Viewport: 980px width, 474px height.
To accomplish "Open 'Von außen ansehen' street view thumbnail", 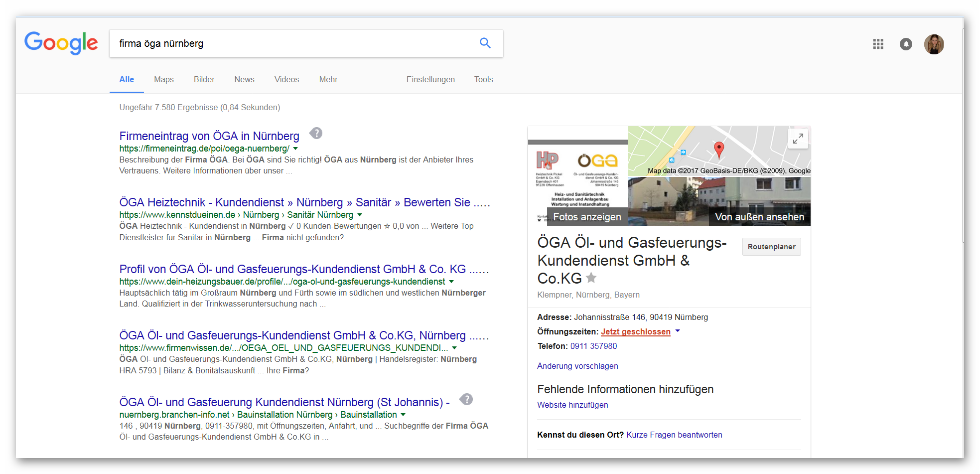I will (x=719, y=201).
